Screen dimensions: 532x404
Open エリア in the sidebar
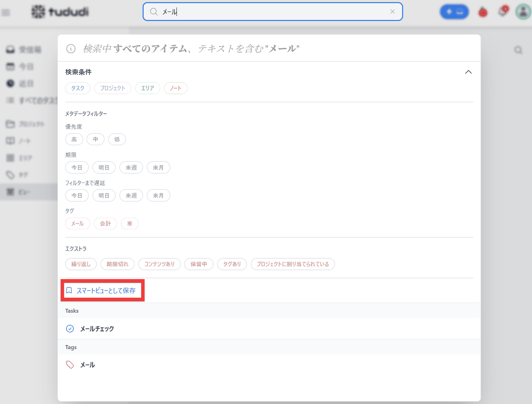(x=25, y=158)
